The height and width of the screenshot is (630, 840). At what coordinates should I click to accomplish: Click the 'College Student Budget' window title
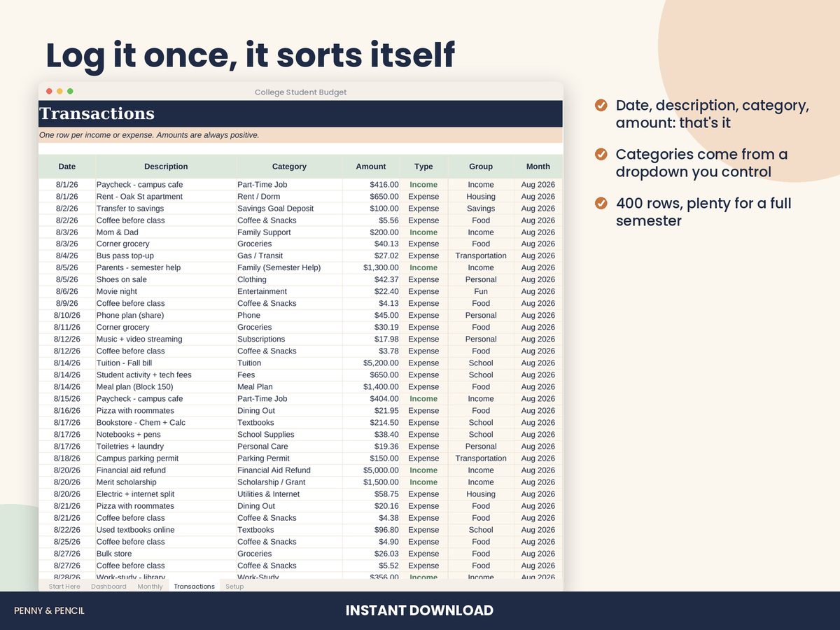pyautogui.click(x=301, y=92)
